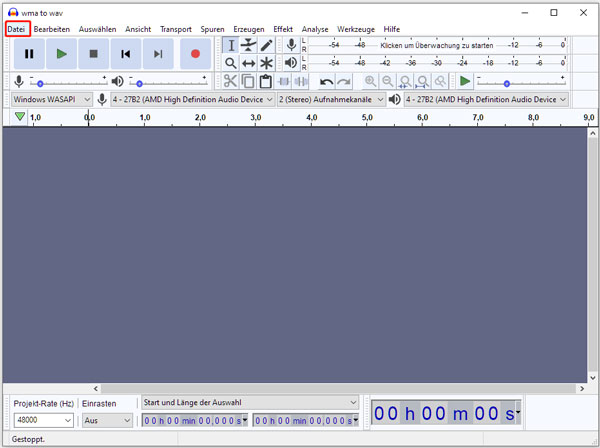
Task: Click the Zoom In magnifier button
Action: pyautogui.click(x=370, y=82)
